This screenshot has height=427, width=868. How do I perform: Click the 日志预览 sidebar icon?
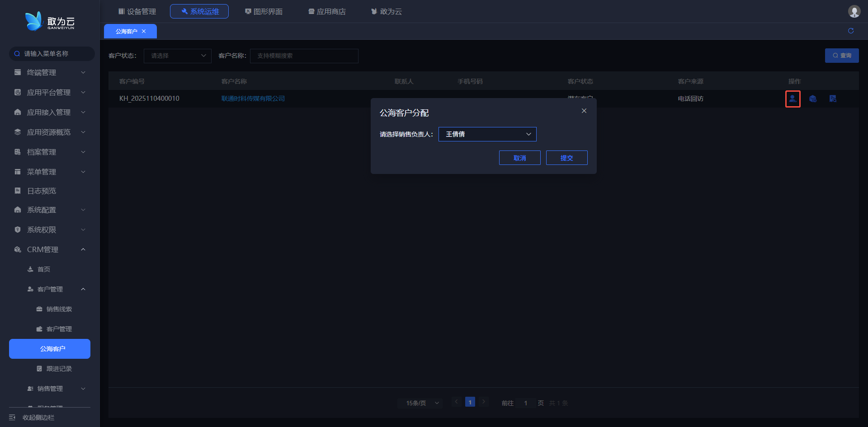(x=18, y=191)
